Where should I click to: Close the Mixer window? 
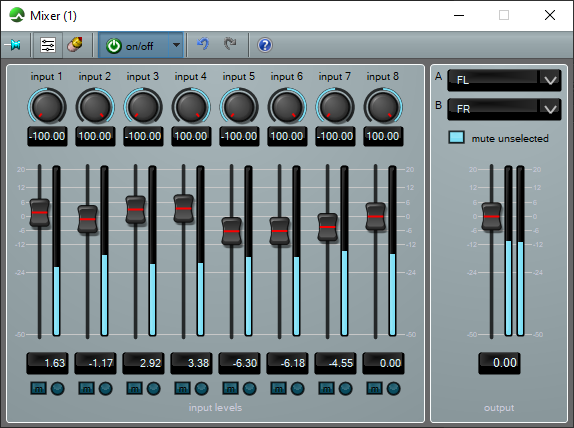[x=550, y=15]
